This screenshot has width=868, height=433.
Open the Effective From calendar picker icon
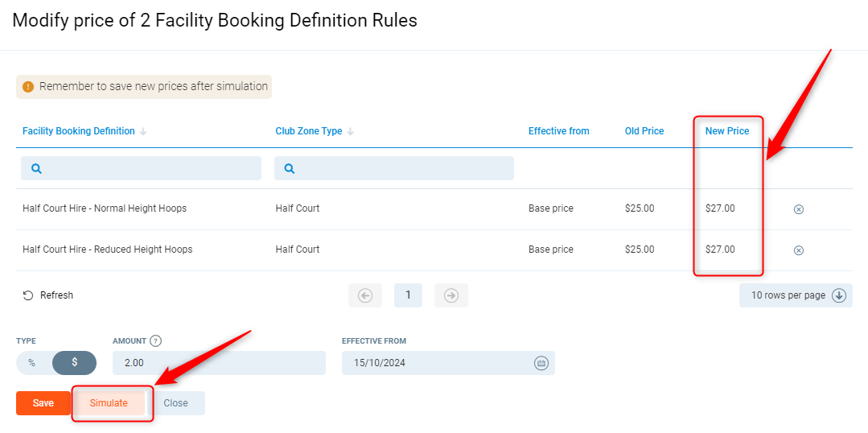[x=541, y=363]
